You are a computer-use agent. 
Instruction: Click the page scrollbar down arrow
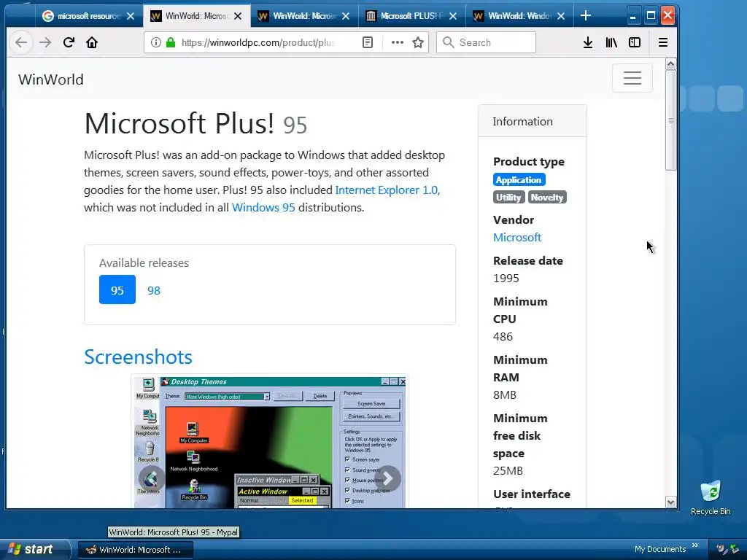click(x=671, y=502)
